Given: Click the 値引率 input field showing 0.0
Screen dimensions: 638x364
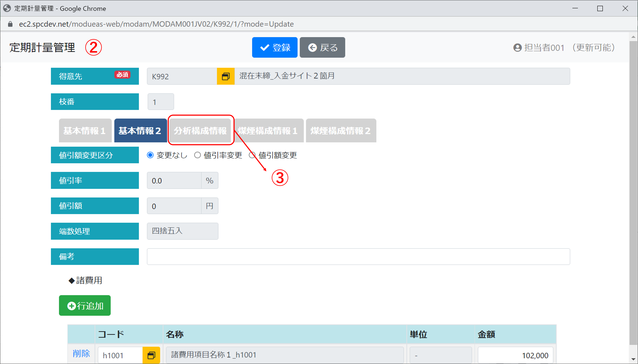Looking at the screenshot, I should 174,180.
